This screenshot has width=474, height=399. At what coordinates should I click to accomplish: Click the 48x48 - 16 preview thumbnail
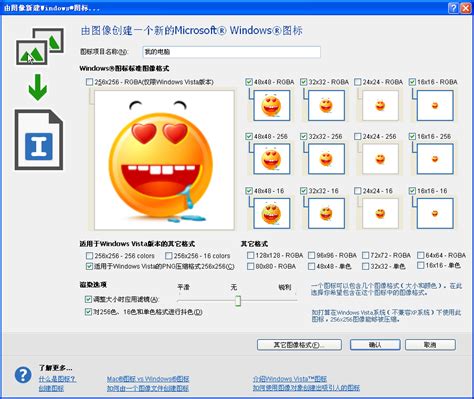272,213
